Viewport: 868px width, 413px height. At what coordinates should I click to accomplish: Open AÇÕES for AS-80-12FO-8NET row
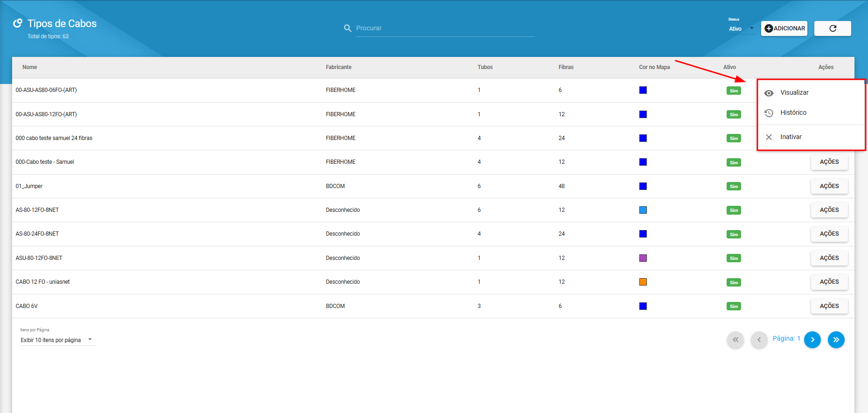(x=829, y=210)
